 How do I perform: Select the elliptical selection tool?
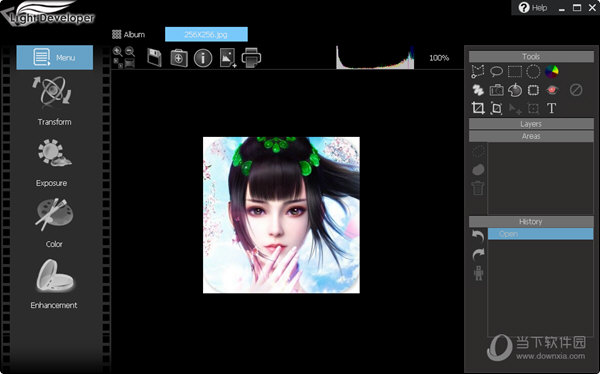click(533, 72)
